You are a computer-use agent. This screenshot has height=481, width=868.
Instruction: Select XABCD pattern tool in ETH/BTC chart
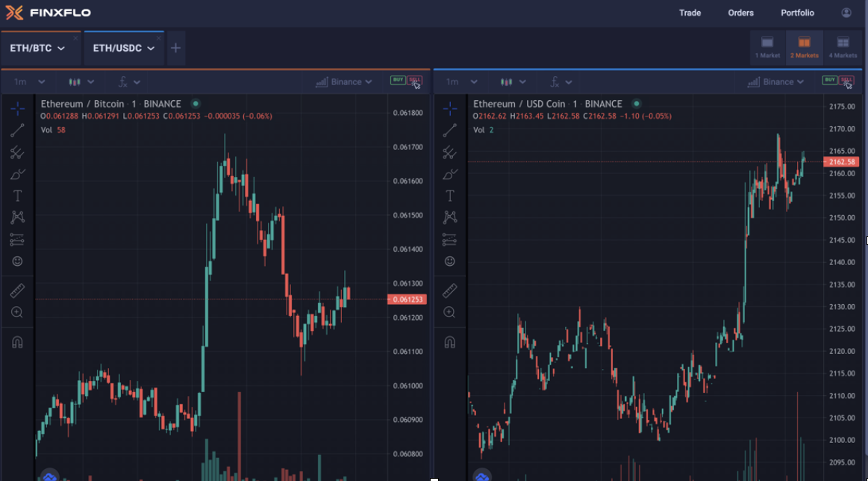click(x=17, y=217)
